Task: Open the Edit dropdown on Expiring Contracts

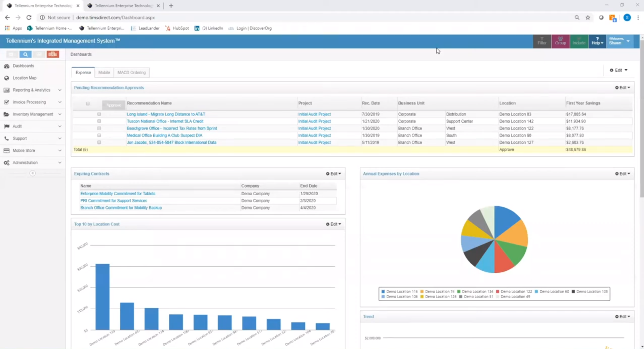Action: tap(333, 173)
